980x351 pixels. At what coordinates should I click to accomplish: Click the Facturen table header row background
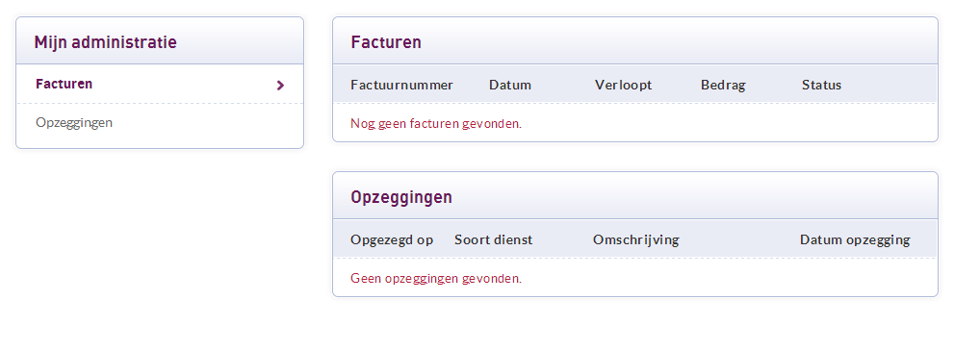pyautogui.click(x=635, y=85)
